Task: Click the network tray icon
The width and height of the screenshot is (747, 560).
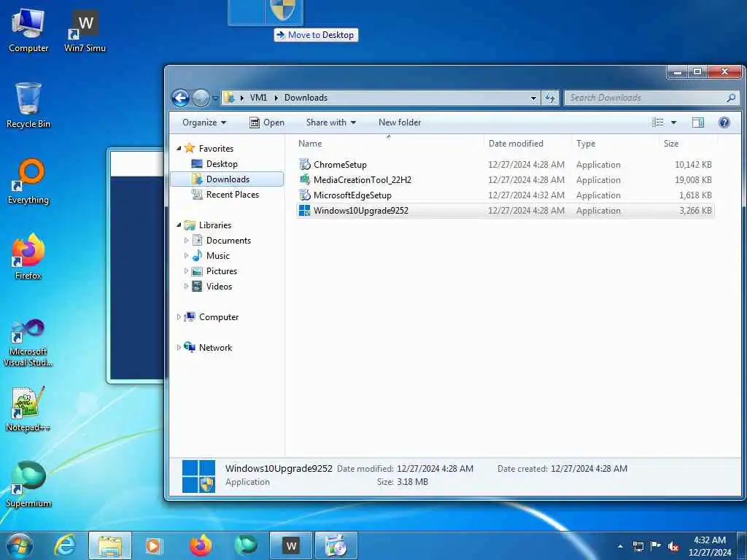Action: (638, 547)
